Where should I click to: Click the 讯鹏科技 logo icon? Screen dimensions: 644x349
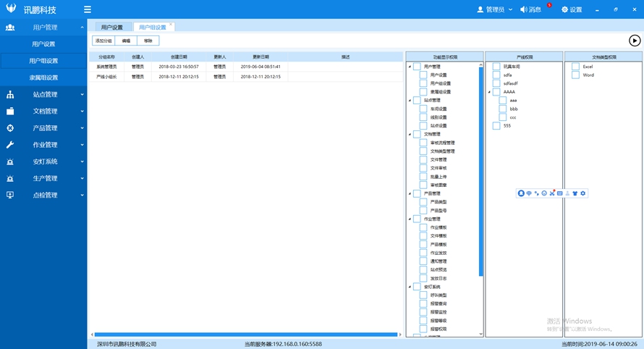click(11, 8)
